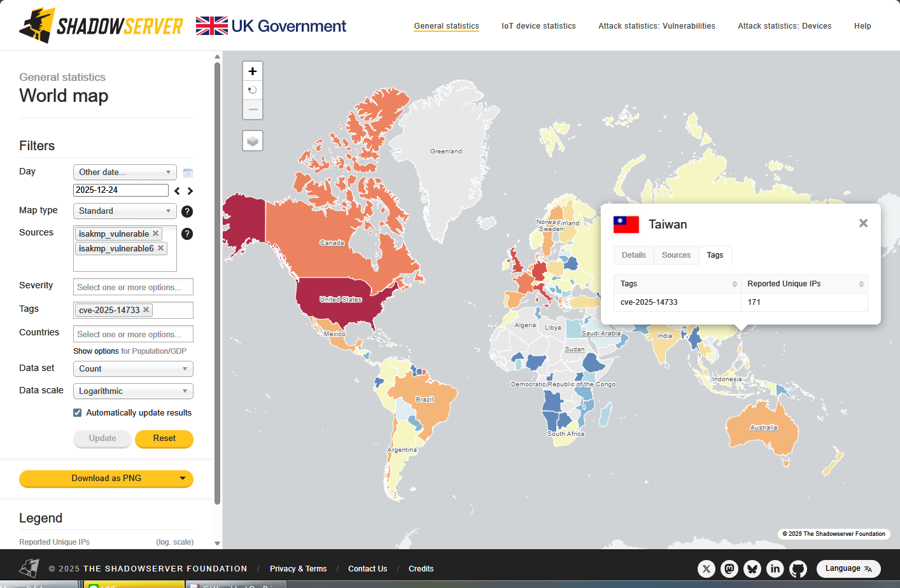The width and height of the screenshot is (900, 588).
Task: Open the Data set Count dropdown
Action: click(x=133, y=368)
